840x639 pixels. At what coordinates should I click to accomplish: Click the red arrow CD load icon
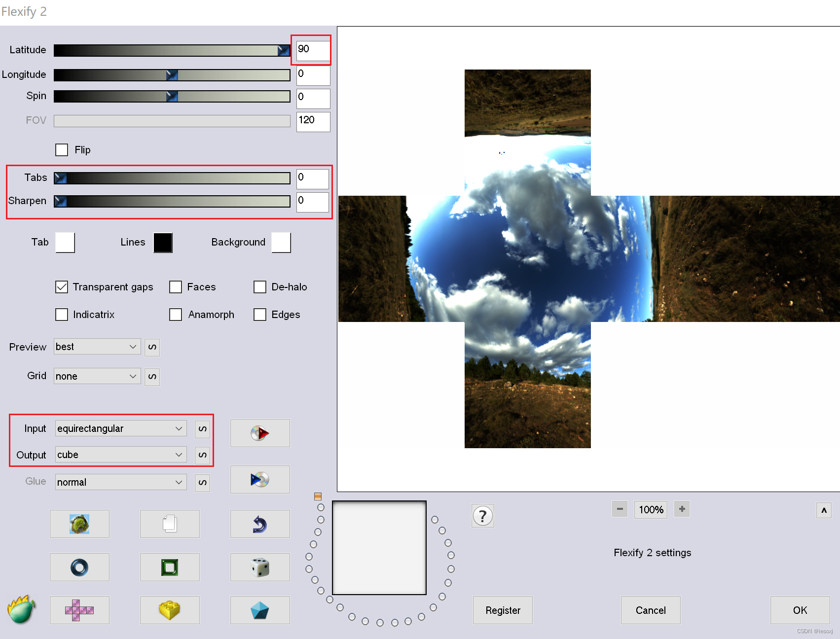pos(260,433)
